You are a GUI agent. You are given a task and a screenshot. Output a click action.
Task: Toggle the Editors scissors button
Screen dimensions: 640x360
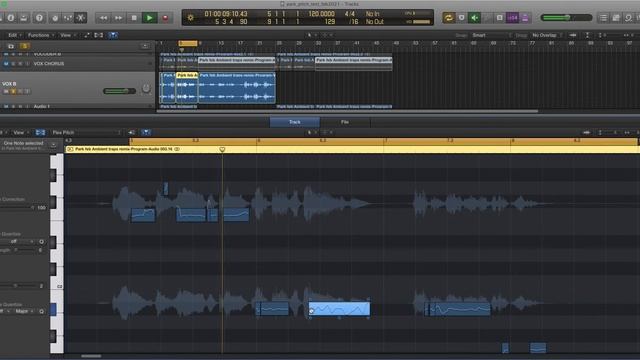tap(81, 18)
